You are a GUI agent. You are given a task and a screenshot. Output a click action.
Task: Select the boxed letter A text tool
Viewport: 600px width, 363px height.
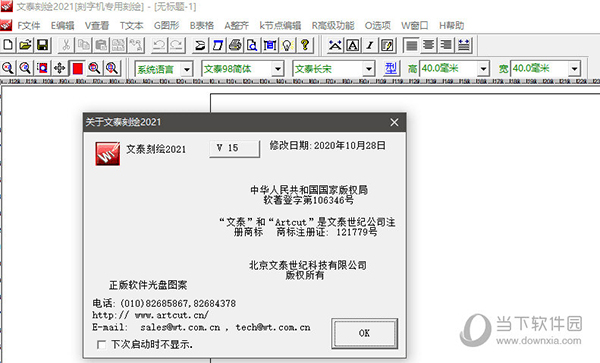pos(353,45)
